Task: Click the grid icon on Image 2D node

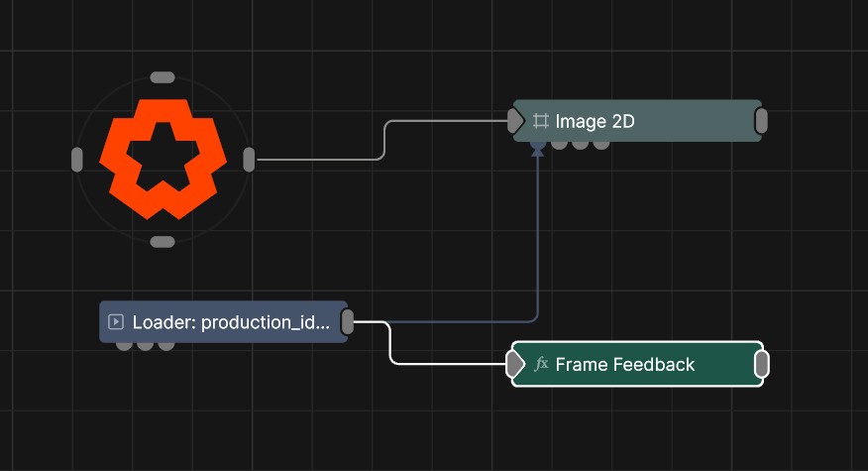Action: [x=541, y=121]
